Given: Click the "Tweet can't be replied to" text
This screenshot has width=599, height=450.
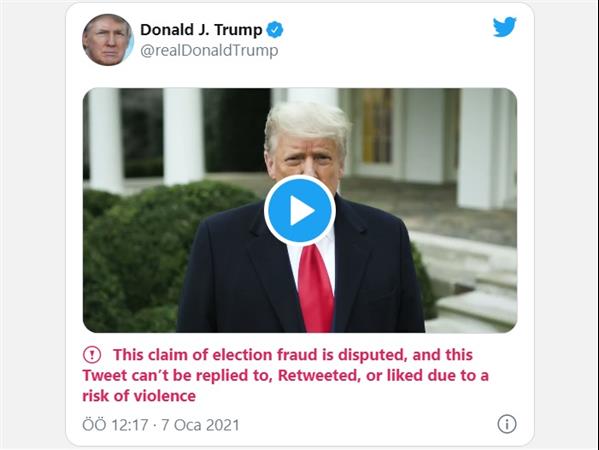Looking at the screenshot, I should [178, 376].
